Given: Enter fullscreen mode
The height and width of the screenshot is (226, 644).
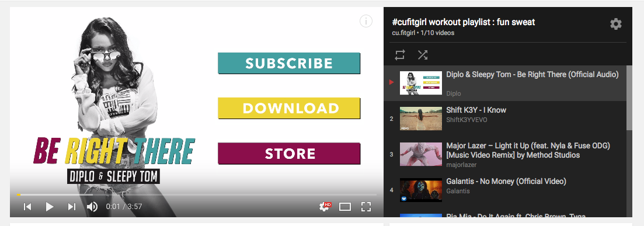Looking at the screenshot, I should pyautogui.click(x=366, y=207).
